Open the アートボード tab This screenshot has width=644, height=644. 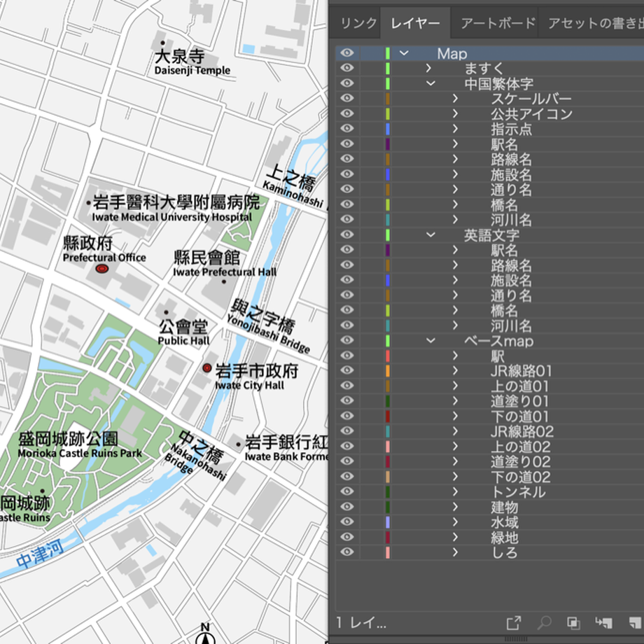click(x=498, y=23)
